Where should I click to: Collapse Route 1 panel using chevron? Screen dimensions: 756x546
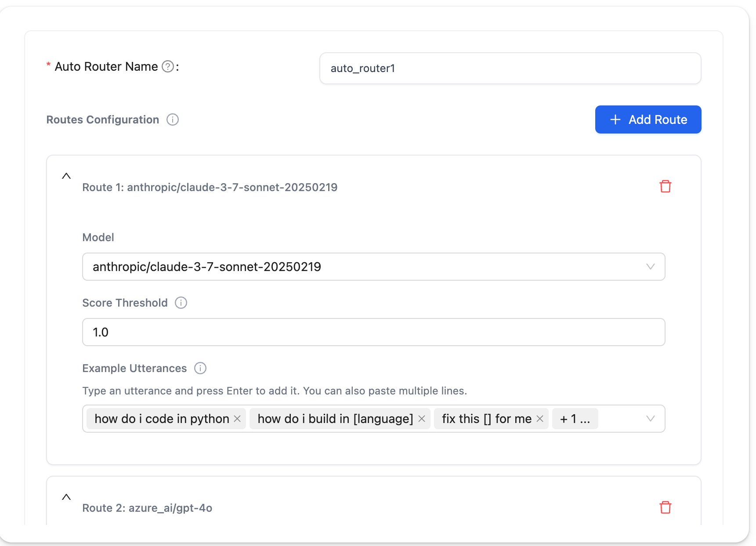66,176
